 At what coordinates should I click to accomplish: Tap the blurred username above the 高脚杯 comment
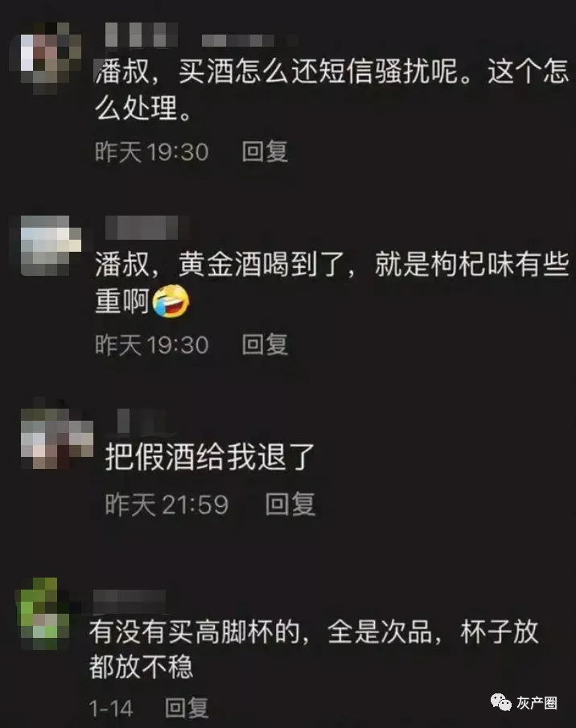point(129,601)
